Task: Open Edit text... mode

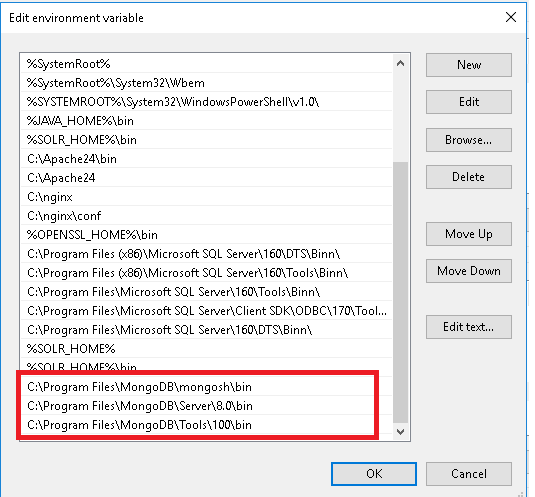Action: click(468, 327)
